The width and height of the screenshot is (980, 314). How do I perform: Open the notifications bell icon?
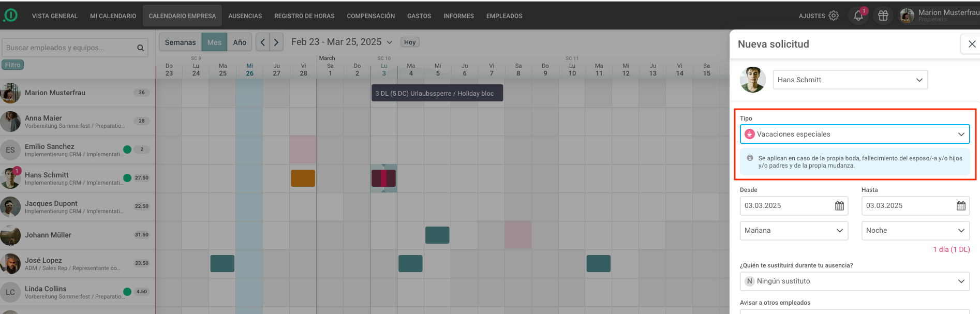pos(858,16)
